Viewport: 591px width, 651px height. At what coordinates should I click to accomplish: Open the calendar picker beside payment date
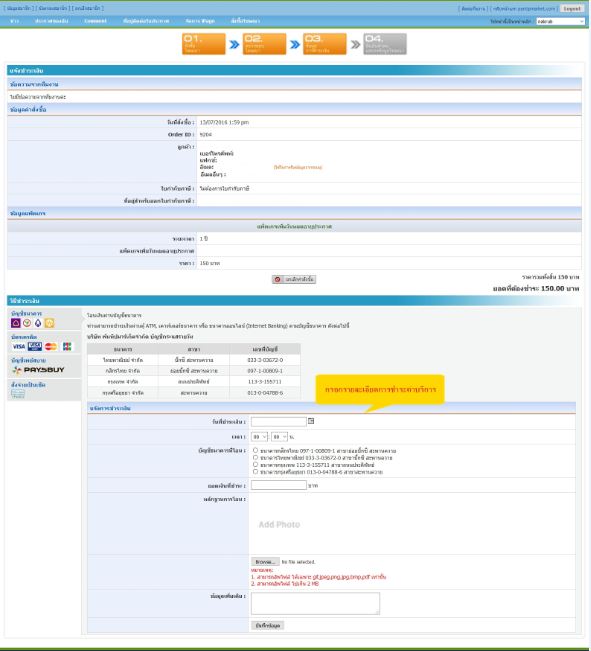[x=311, y=421]
